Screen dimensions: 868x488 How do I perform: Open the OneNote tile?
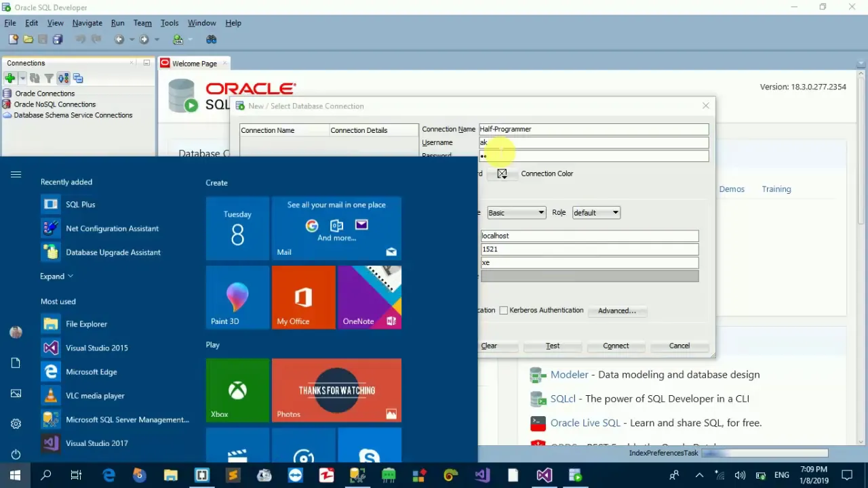pos(370,297)
